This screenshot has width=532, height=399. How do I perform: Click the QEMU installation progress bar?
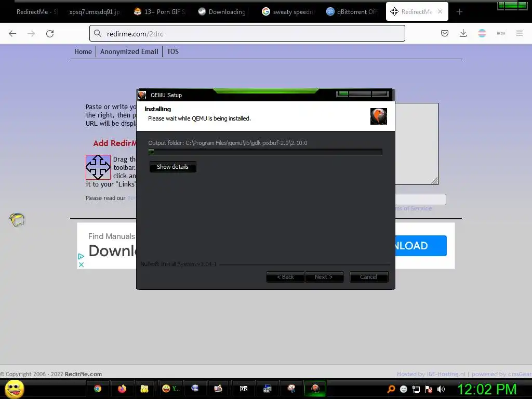click(x=265, y=152)
